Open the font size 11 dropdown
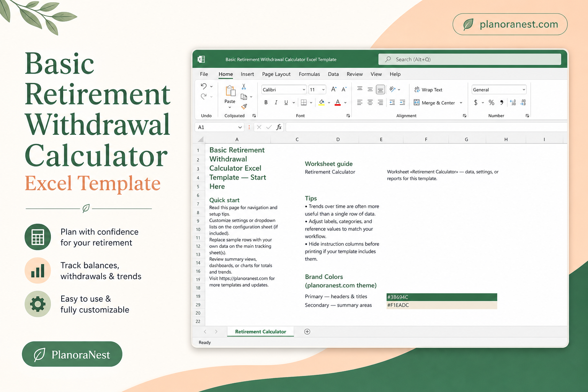This screenshot has height=392, width=588. click(323, 90)
